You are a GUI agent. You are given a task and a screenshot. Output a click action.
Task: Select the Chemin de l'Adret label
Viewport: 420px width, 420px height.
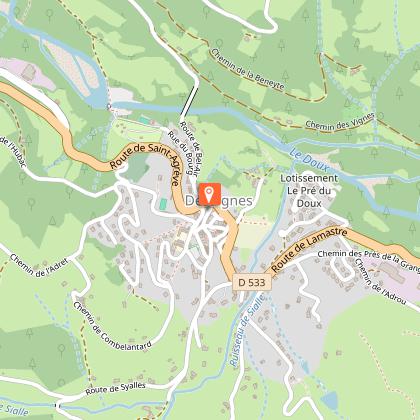point(39,265)
